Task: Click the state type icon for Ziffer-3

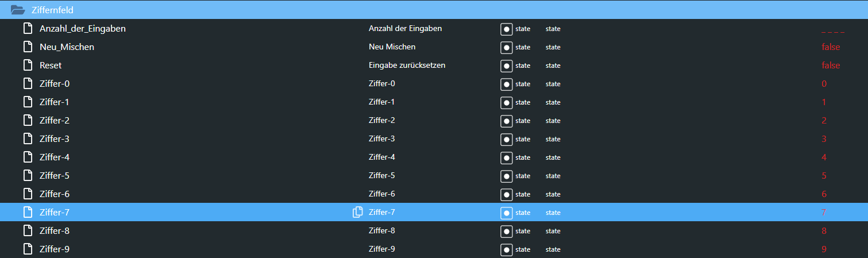Action: pyautogui.click(x=506, y=139)
